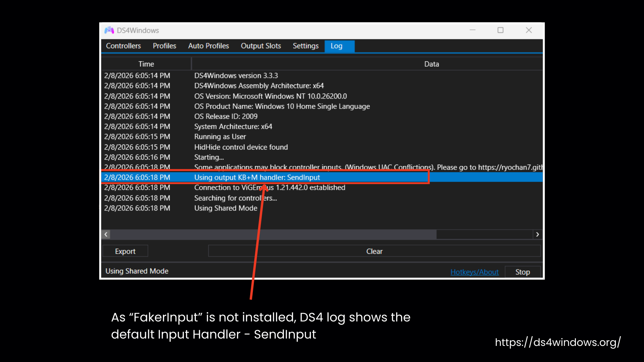
Task: Select the Log tab
Action: coord(339,46)
